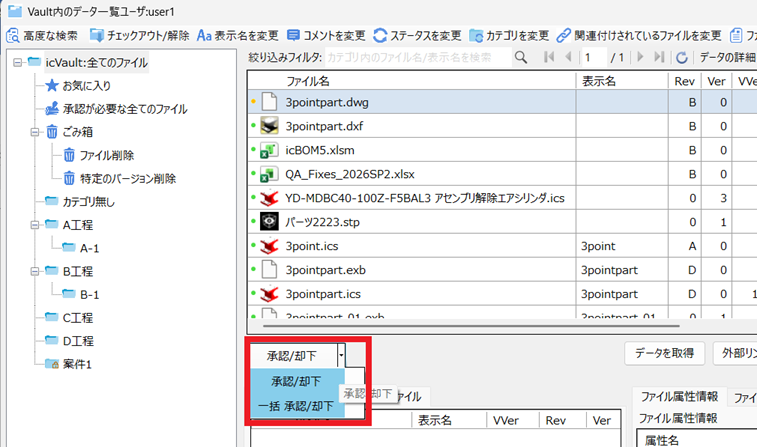Image resolution: width=757 pixels, height=447 pixels.
Task: Select the パーツ2223.stp file name
Action: [322, 222]
